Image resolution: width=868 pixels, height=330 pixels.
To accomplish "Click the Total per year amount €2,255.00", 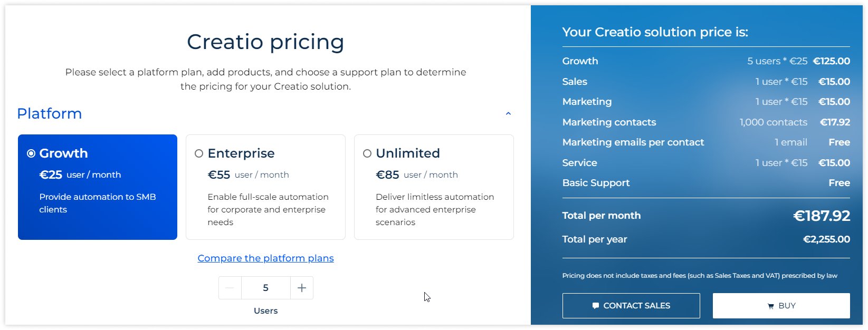I will 826,239.
